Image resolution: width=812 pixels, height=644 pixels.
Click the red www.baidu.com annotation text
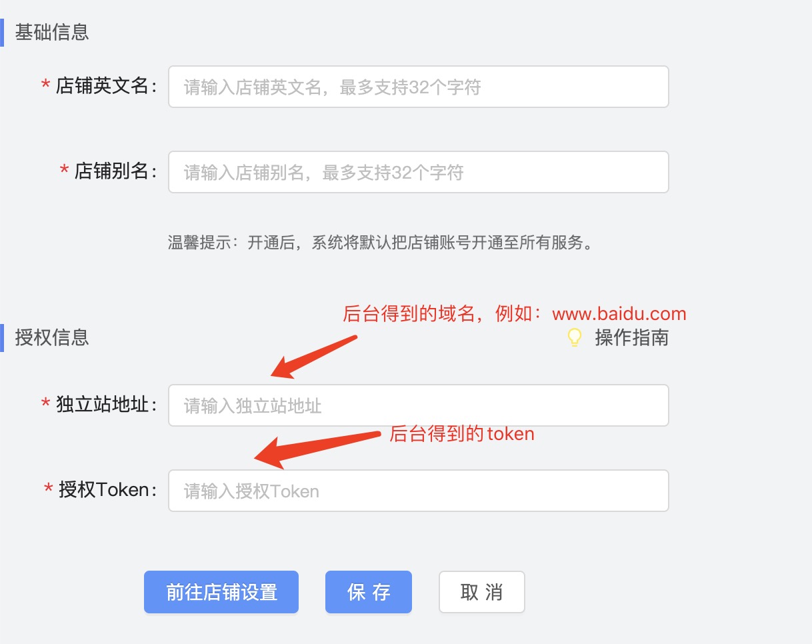pyautogui.click(x=619, y=314)
